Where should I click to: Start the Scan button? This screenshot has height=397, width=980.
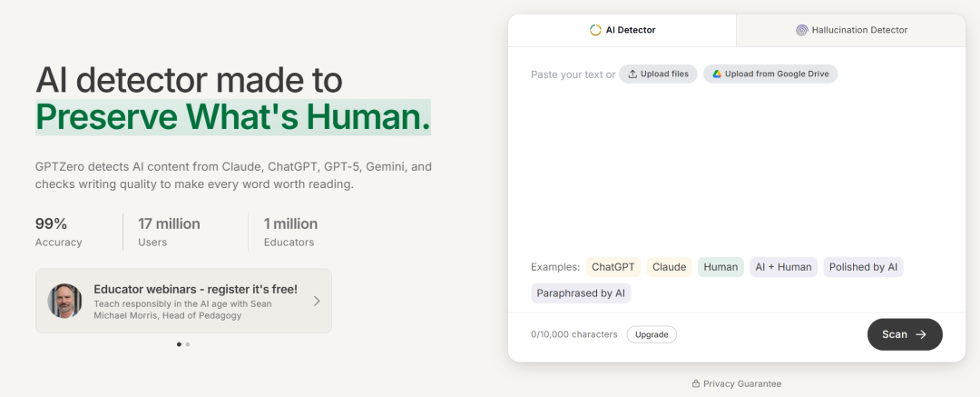click(x=905, y=334)
